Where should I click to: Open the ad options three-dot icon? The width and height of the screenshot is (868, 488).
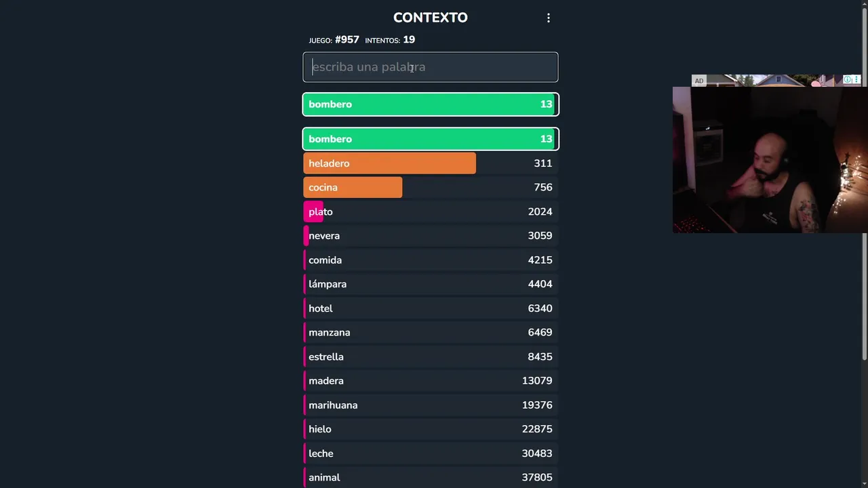[856, 80]
